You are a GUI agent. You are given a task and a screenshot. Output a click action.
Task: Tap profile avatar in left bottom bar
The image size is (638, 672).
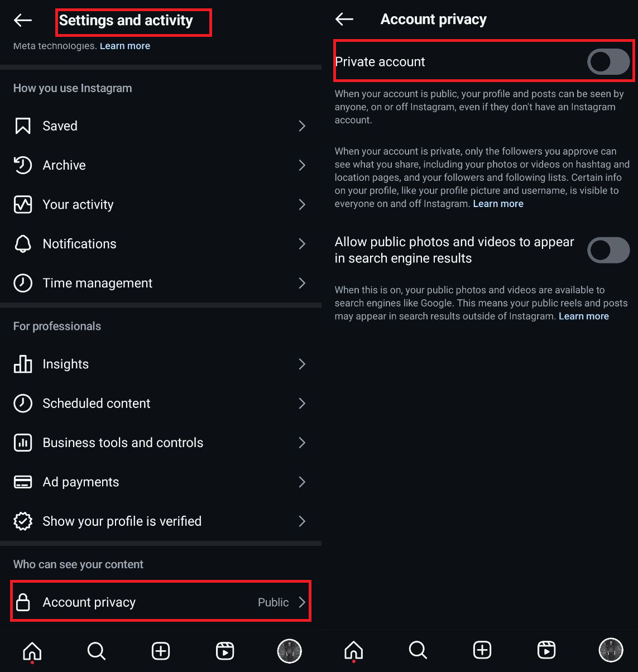tap(290, 651)
